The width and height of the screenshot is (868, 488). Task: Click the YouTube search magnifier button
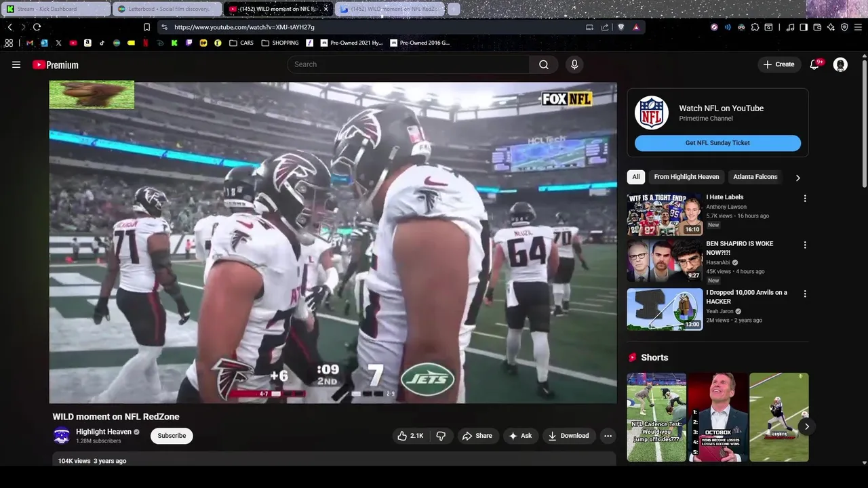(544, 64)
